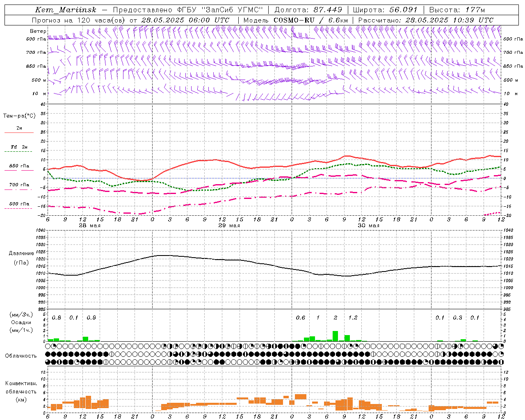Screen dimensions: 525x420
Task: Click the '29 мая' date label
Action: pos(229,226)
